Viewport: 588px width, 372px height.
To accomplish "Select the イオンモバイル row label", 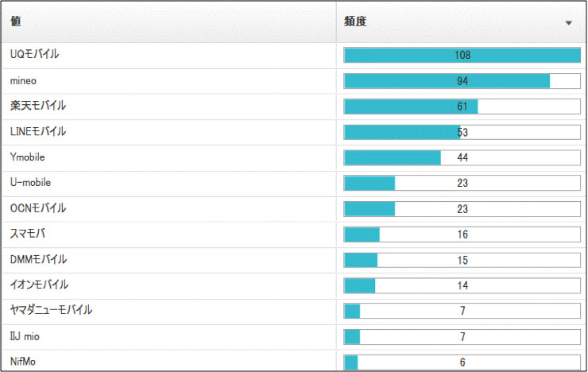I will tap(39, 285).
